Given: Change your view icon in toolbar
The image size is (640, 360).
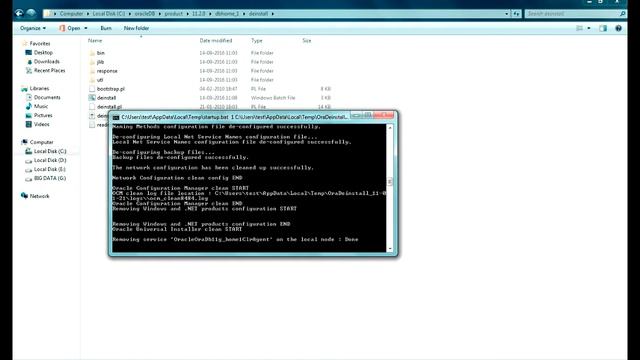Looking at the screenshot, I should coord(579,28).
